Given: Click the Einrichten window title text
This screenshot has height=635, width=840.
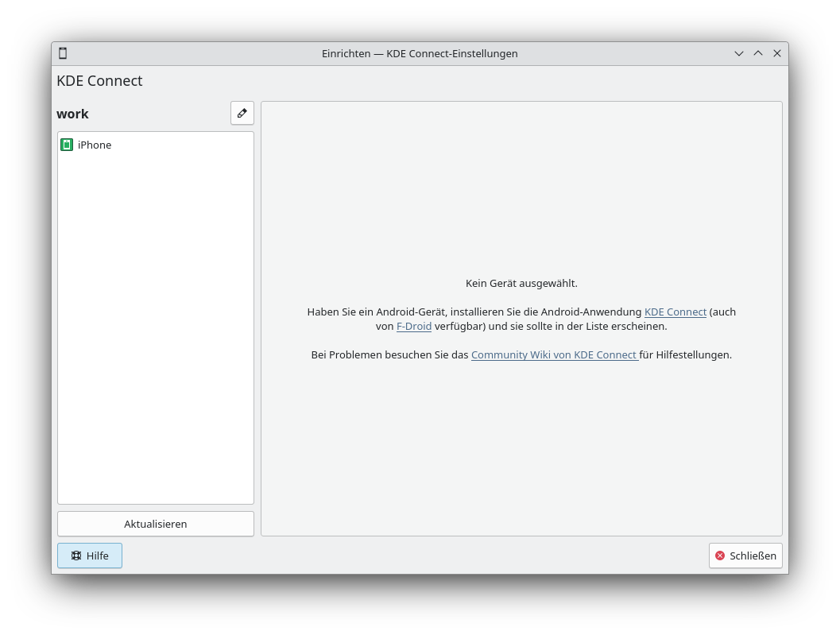Looking at the screenshot, I should (420, 53).
